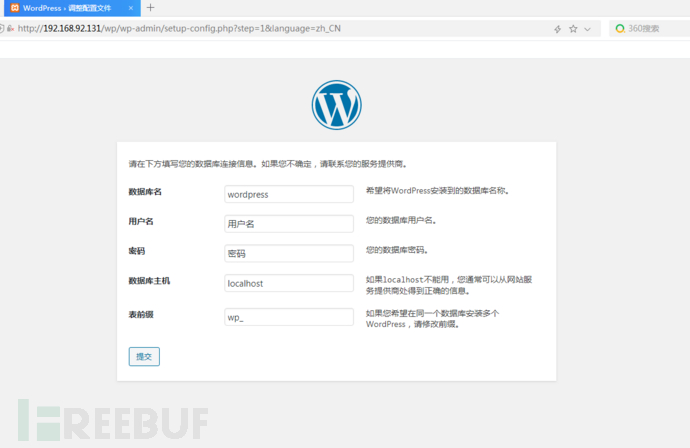Submit the form with 提交 button
The width and height of the screenshot is (690, 448).
point(144,356)
